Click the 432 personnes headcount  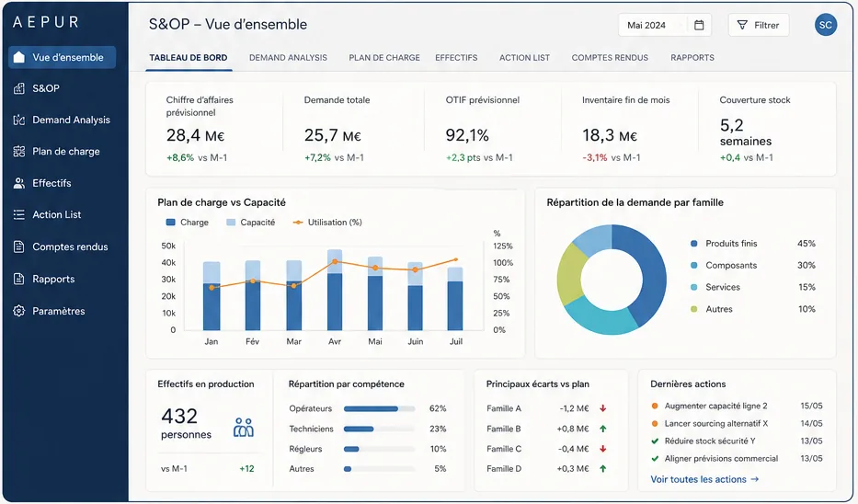click(x=186, y=423)
